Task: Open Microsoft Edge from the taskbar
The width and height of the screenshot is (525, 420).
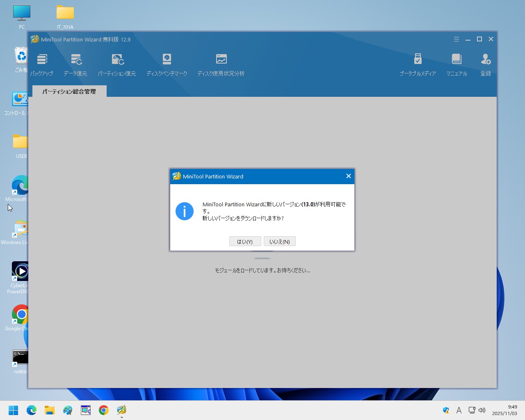Action: 32,410
